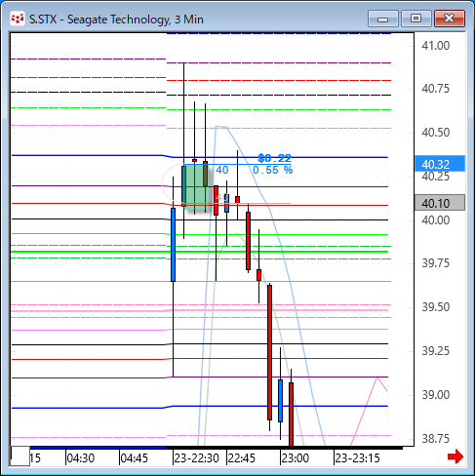Click the blue scroll bar above time axis
This screenshot has height=476, width=475.
pos(99,448)
